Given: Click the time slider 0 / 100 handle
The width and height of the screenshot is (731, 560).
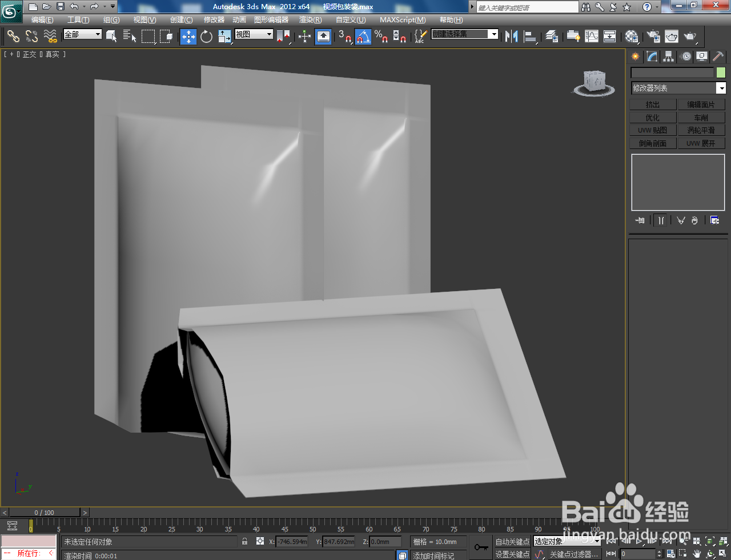Looking at the screenshot, I should [x=45, y=513].
